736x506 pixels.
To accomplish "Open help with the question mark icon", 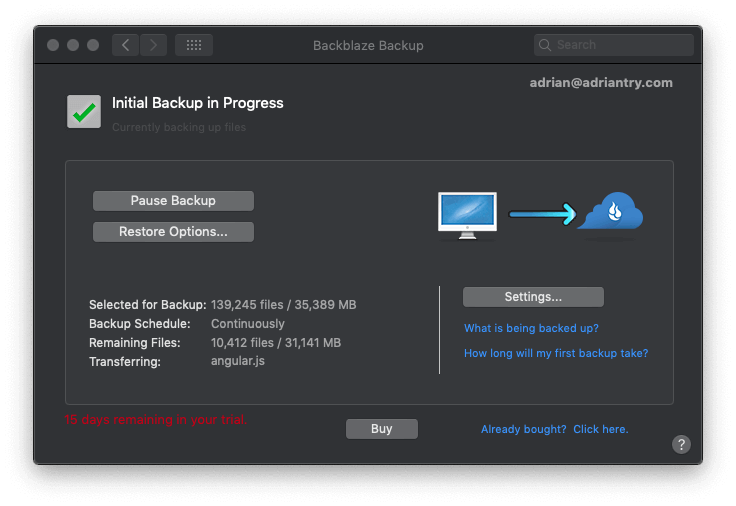I will coord(681,445).
